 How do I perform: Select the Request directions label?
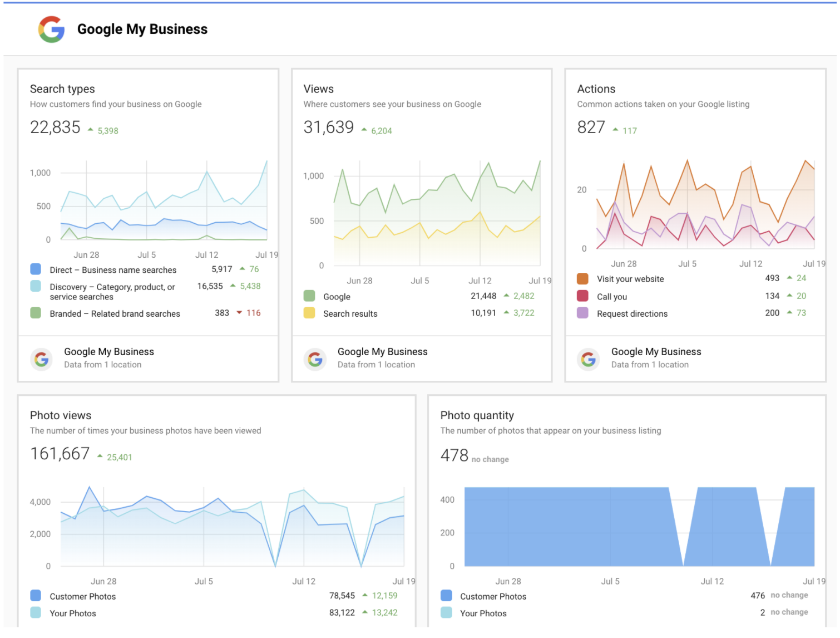point(632,314)
